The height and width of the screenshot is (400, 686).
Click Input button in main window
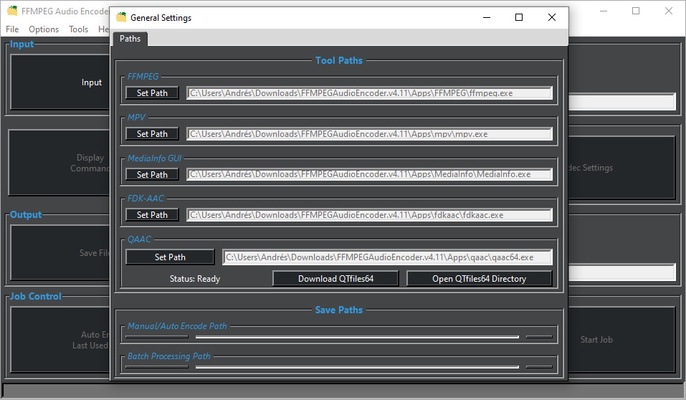coord(60,82)
